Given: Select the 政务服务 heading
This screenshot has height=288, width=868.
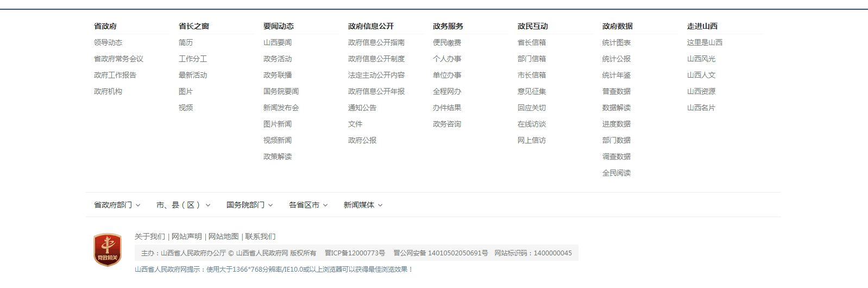Looking at the screenshot, I should tap(448, 26).
